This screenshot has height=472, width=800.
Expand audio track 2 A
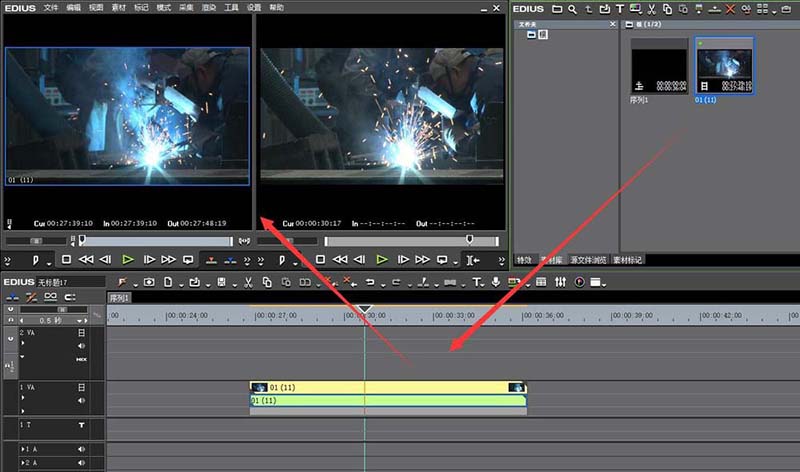point(24,464)
